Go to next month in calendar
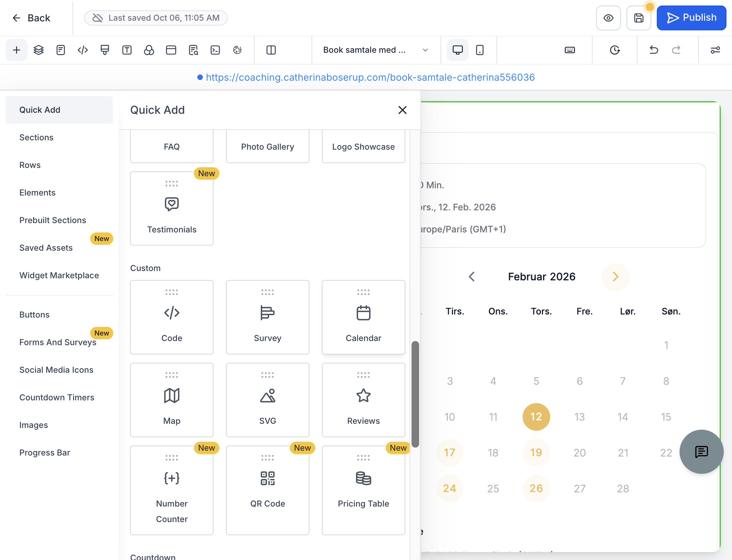Screen dimensions: 732x560 coord(615,277)
